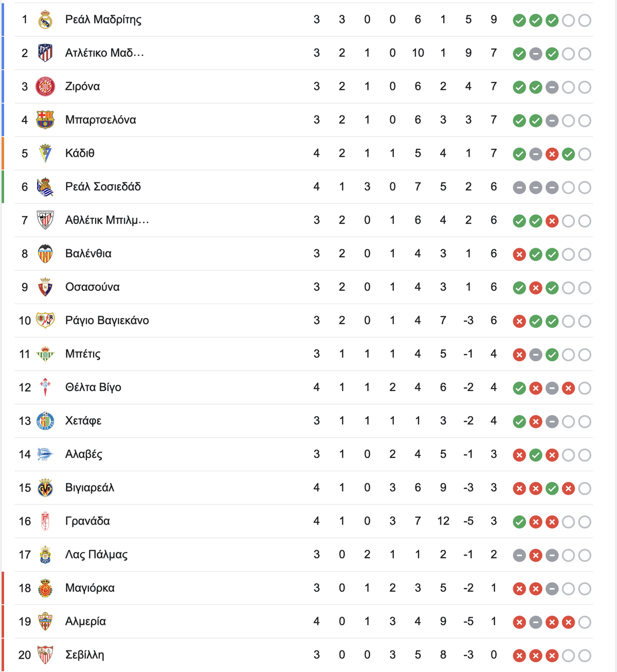Image resolution: width=617 pixels, height=672 pixels.
Task: Click Villarreal's green win form indicator
Action: click(x=552, y=489)
